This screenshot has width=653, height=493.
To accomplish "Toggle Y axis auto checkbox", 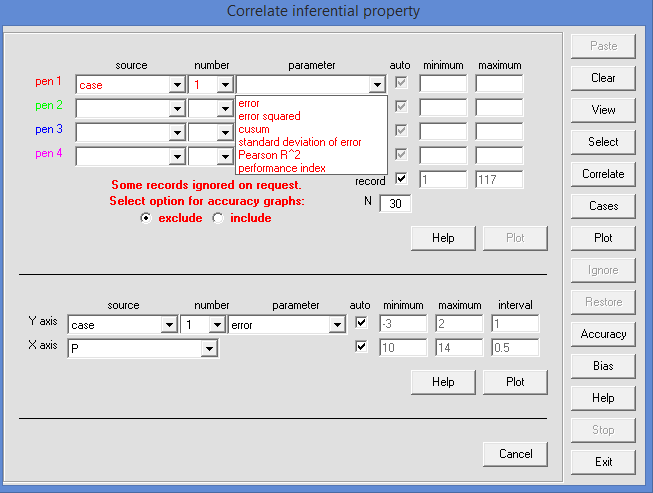I will tap(361, 323).
